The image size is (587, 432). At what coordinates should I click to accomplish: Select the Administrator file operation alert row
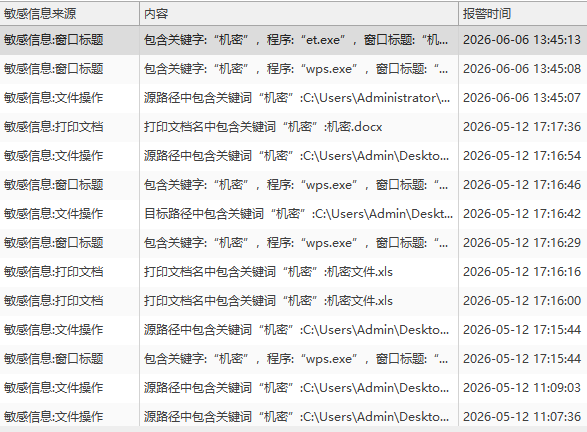point(294,98)
